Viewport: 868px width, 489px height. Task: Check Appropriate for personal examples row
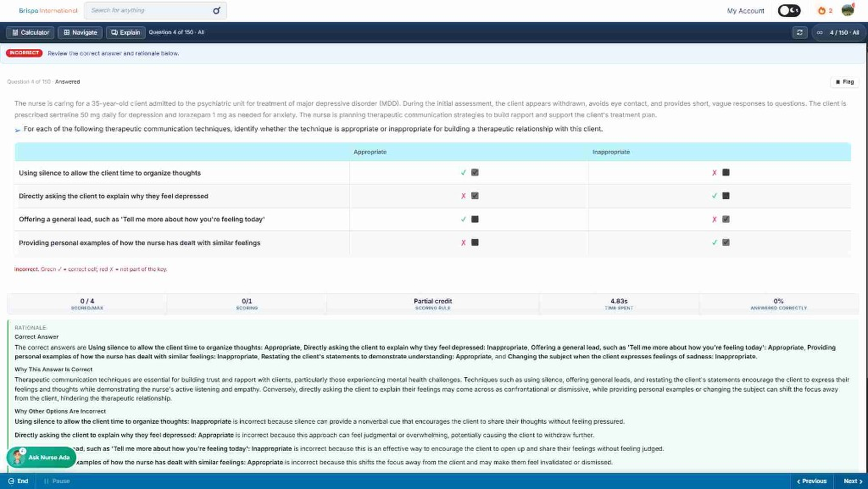click(475, 242)
